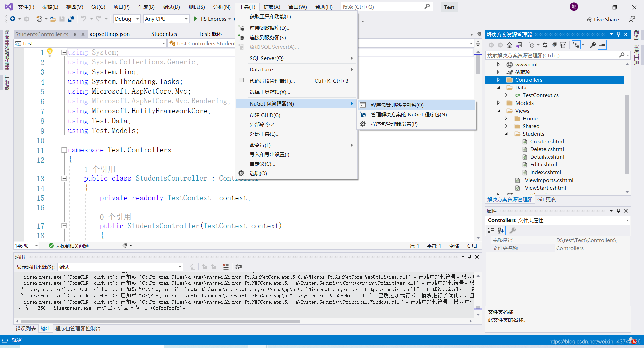The width and height of the screenshot is (644, 348).
Task: Switch between solution and folder views icon
Action: click(519, 45)
